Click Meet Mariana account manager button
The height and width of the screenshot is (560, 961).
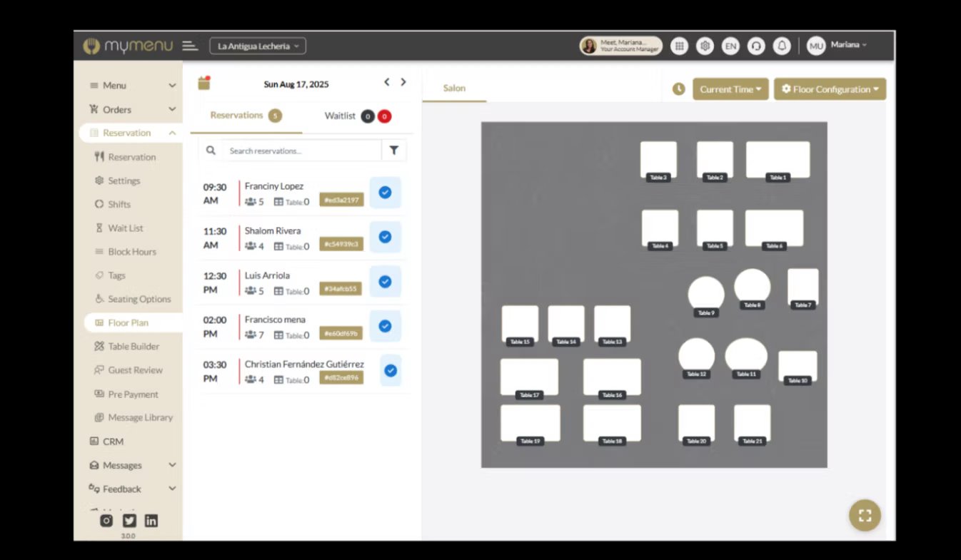(x=621, y=46)
